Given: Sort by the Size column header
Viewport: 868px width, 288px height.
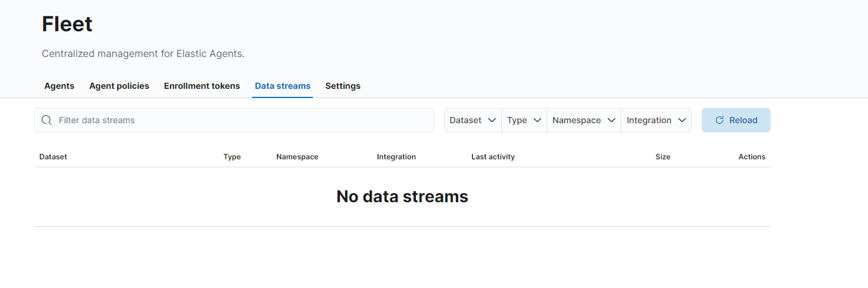Looking at the screenshot, I should click(x=663, y=157).
